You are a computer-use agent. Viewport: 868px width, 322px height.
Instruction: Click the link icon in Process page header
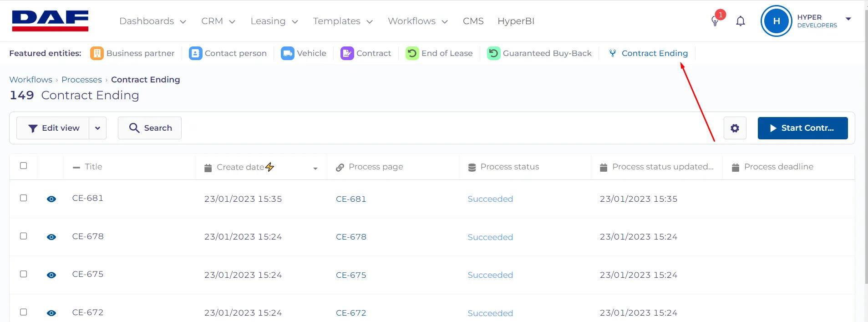click(x=340, y=168)
